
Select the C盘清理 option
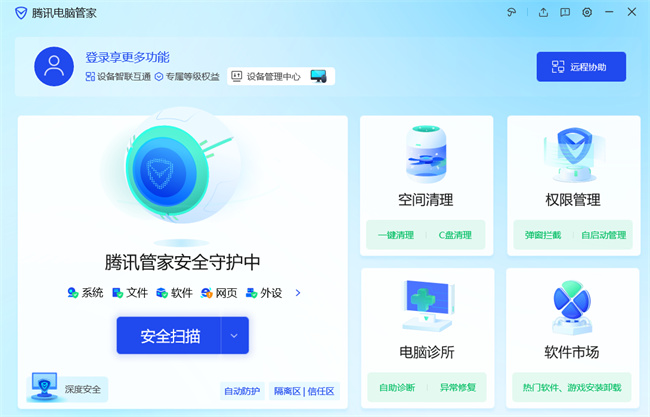[x=455, y=235]
